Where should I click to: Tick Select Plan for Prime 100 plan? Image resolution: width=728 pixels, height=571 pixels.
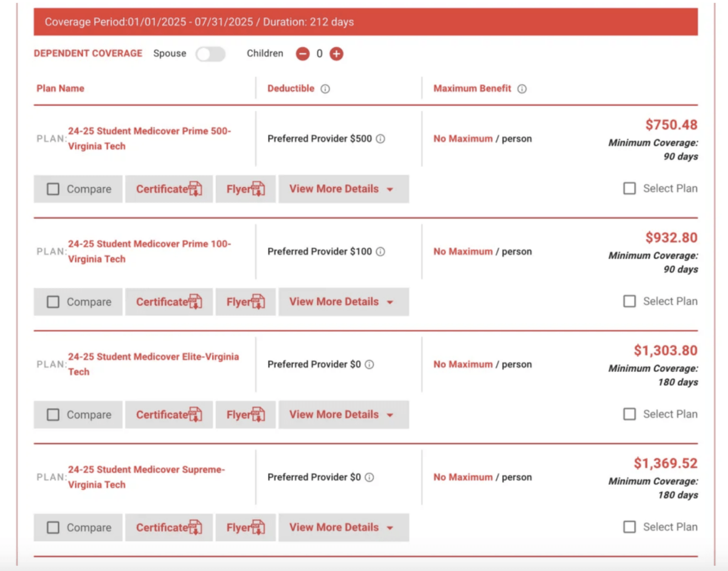630,301
